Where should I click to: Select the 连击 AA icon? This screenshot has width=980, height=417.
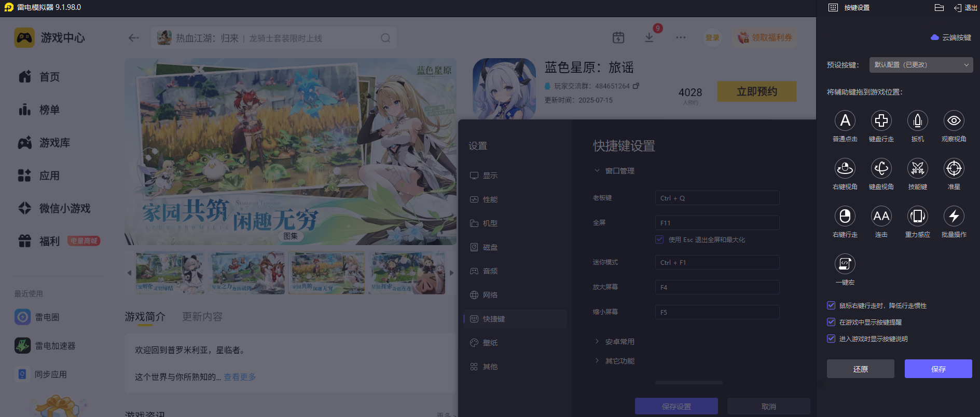click(x=881, y=216)
